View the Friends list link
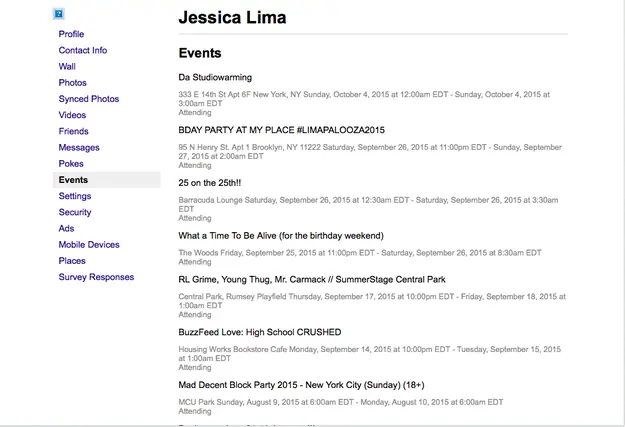Viewport: 625px width, 427px height. [73, 131]
